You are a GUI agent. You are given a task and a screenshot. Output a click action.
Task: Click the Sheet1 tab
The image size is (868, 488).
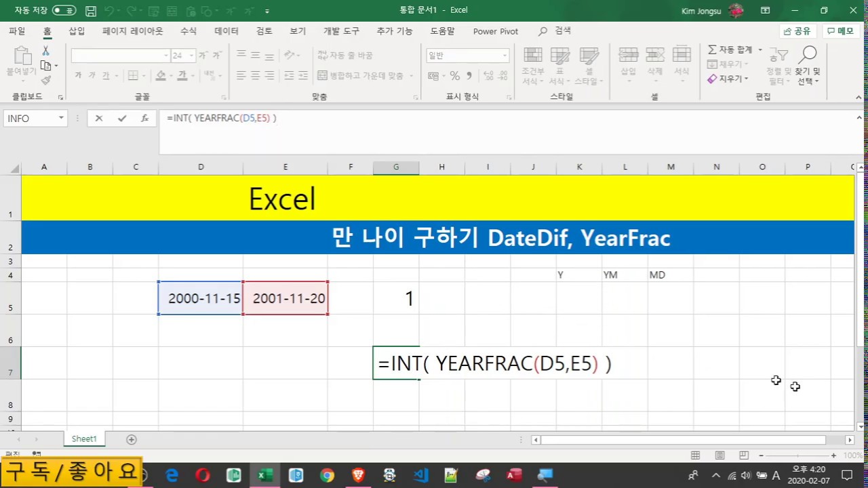(x=84, y=439)
